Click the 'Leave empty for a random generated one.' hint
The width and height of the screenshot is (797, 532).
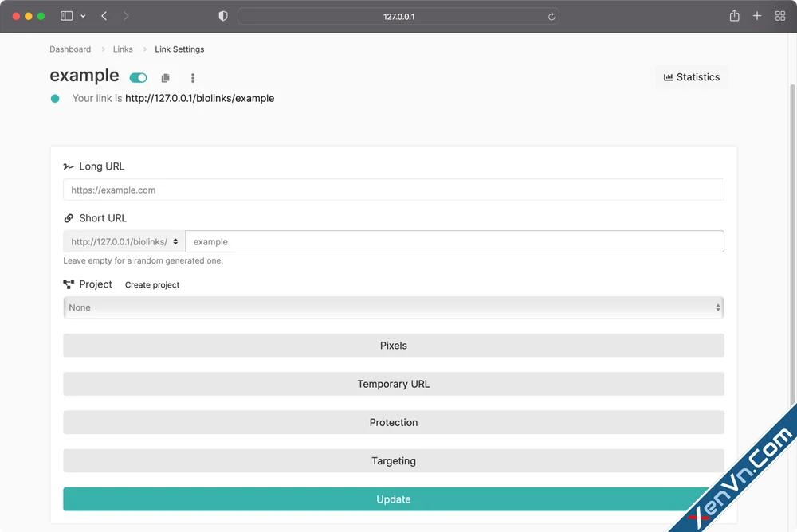[143, 260]
